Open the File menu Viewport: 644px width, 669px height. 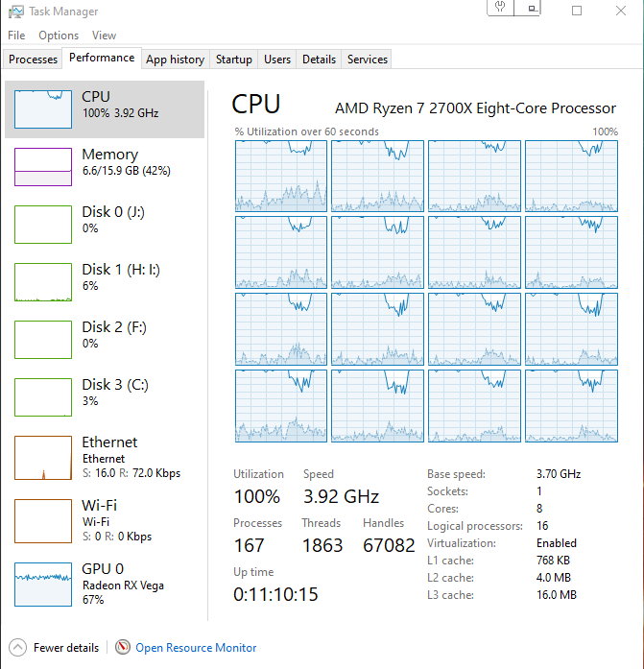(x=16, y=36)
